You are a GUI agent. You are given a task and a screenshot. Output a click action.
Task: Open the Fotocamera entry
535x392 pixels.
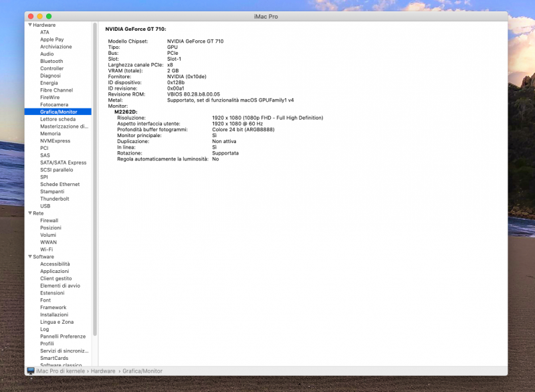(x=54, y=105)
